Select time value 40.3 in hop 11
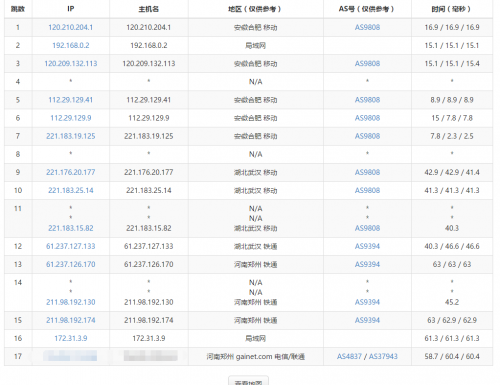Viewport: 500px width, 385px height. tap(452, 228)
